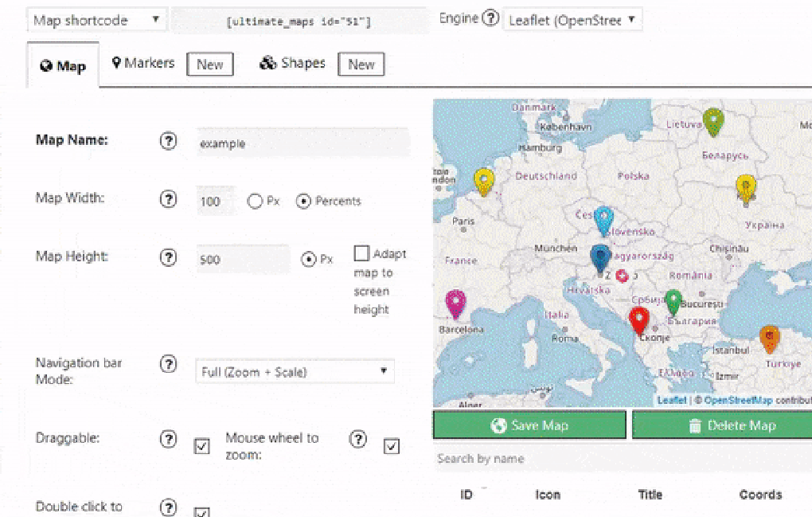Create a new marker with the New button
Screen dimensions: 812x517
click(209, 65)
